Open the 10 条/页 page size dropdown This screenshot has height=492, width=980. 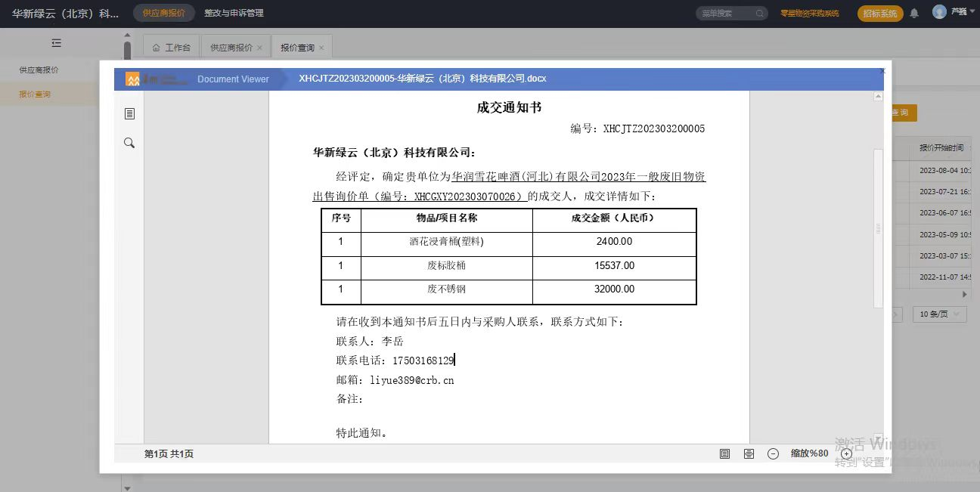click(939, 314)
